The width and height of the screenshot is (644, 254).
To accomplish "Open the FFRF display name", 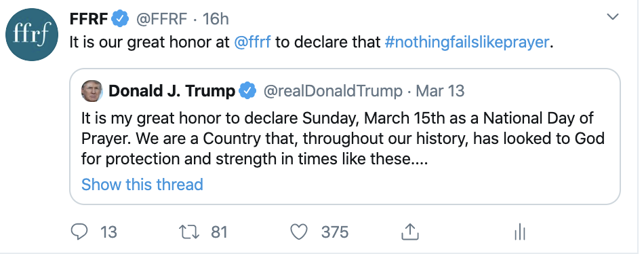I will click(x=89, y=19).
